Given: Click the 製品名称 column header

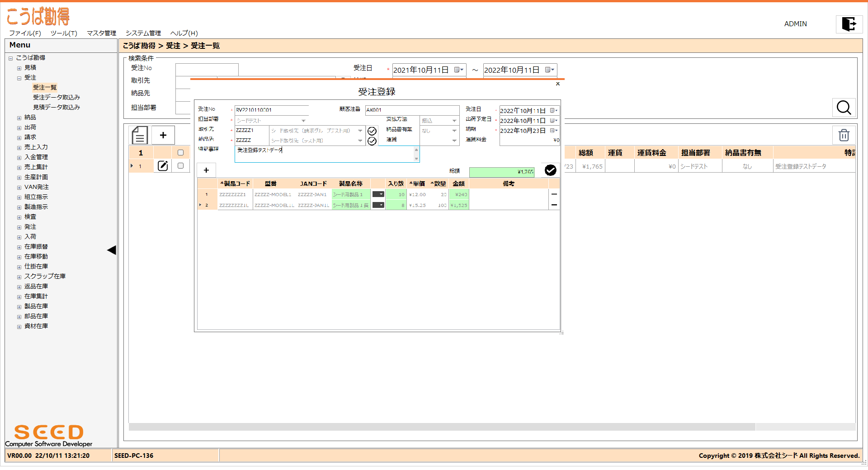Looking at the screenshot, I should 351,183.
